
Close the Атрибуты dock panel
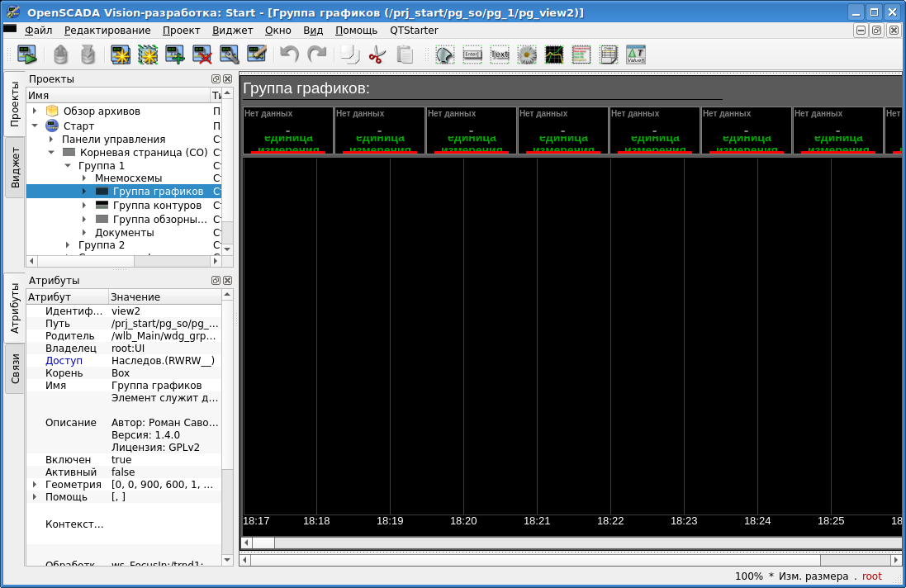227,281
